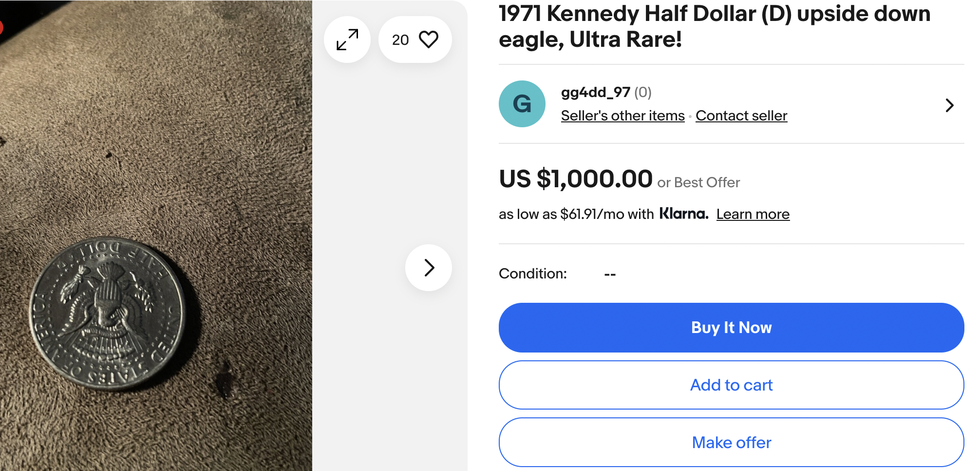Click the Condition label
This screenshot has height=471, width=980.
pyautogui.click(x=532, y=274)
